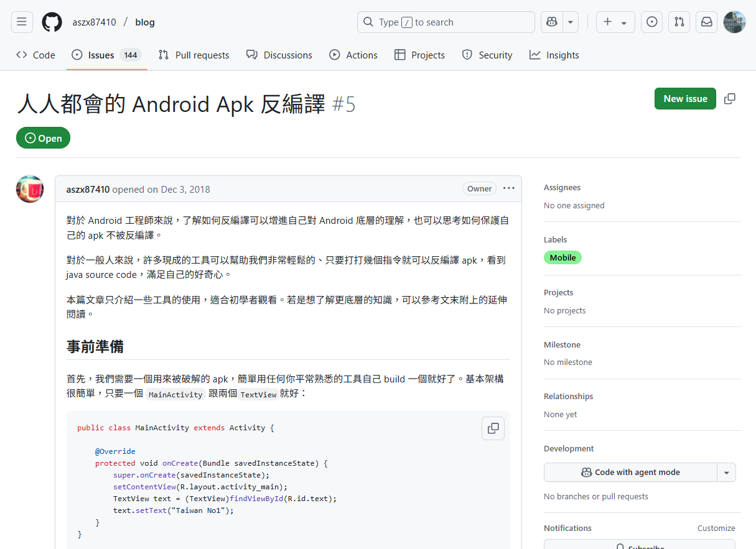The width and height of the screenshot is (756, 549).
Task: Open Copilot chat icon in header
Action: (551, 22)
